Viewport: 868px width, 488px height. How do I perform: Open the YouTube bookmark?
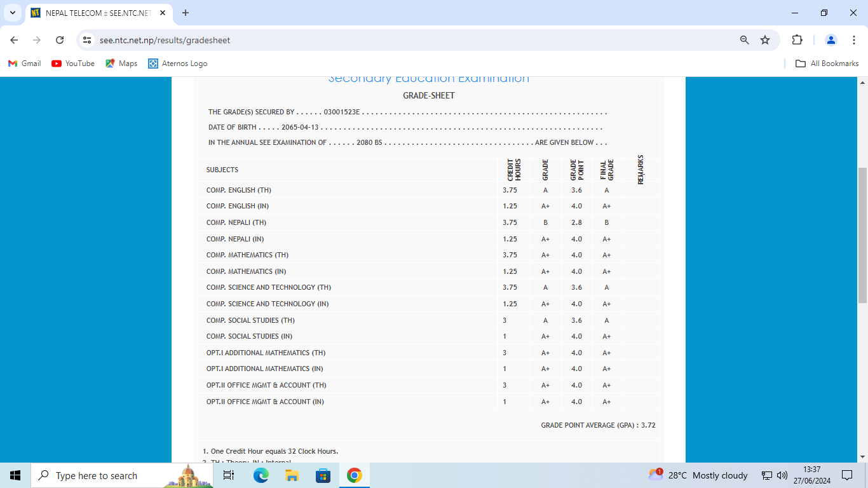(x=73, y=64)
